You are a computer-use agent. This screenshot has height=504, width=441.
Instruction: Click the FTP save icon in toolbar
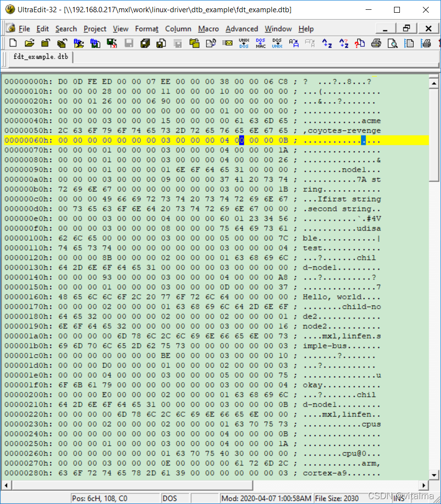point(95,43)
